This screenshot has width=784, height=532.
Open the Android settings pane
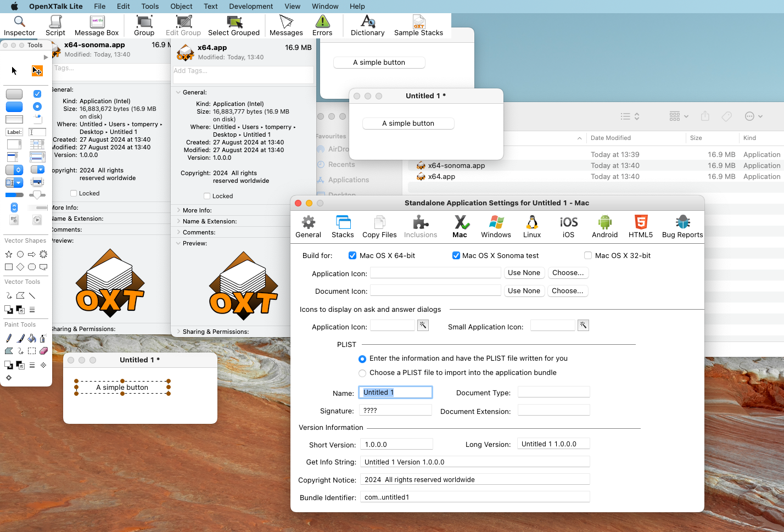tap(605, 227)
